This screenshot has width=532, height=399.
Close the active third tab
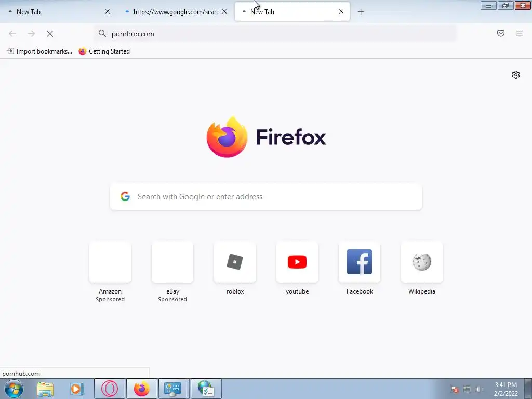[341, 11]
